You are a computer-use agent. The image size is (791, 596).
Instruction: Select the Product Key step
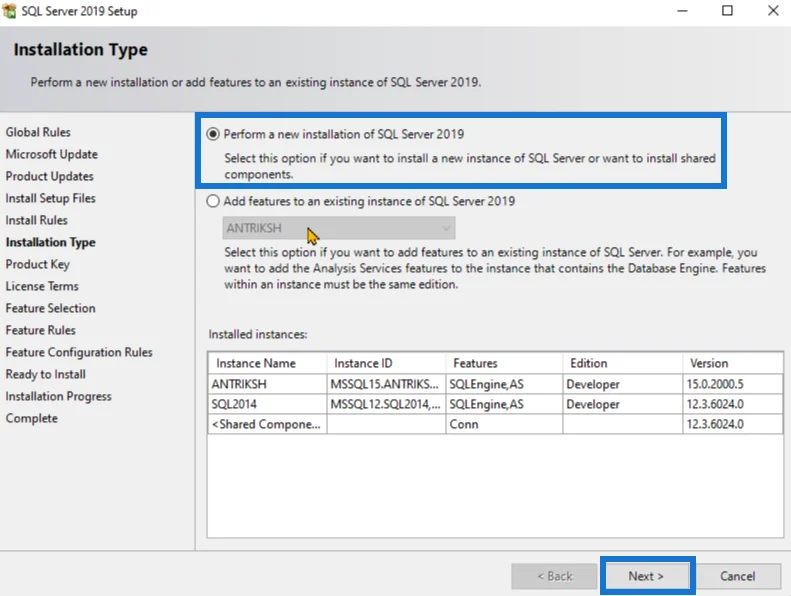(38, 264)
